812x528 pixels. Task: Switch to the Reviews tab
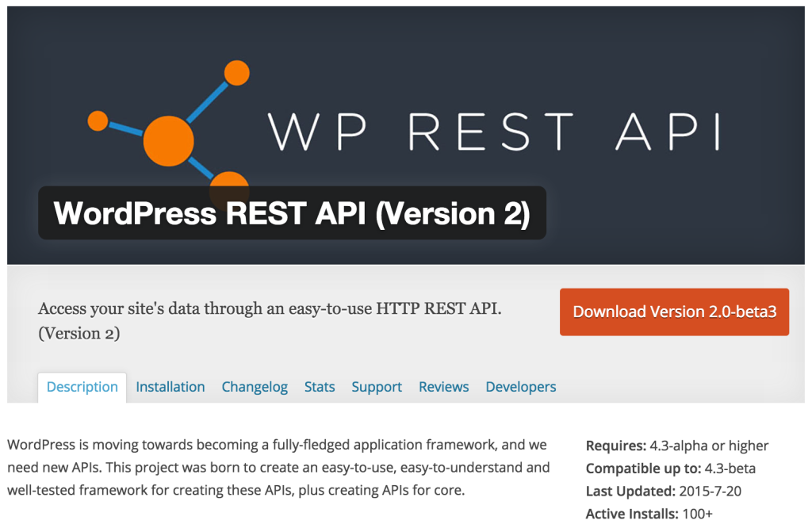(x=443, y=387)
